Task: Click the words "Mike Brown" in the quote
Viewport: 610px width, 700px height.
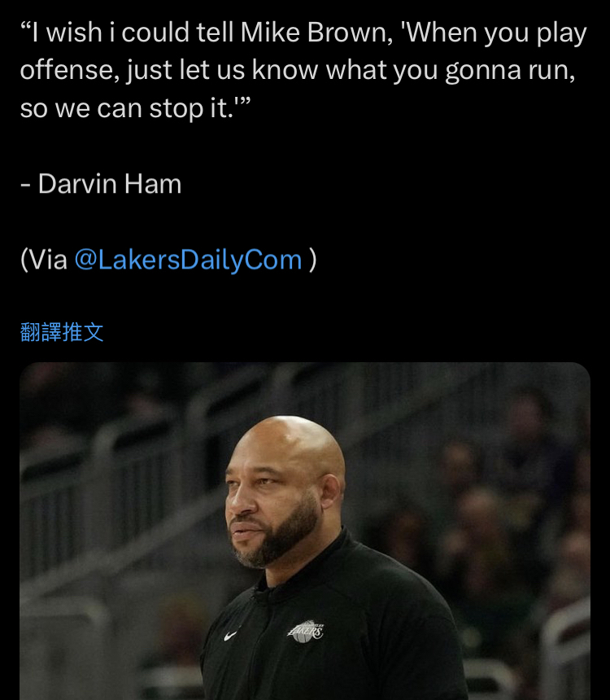Action: pyautogui.click(x=316, y=33)
